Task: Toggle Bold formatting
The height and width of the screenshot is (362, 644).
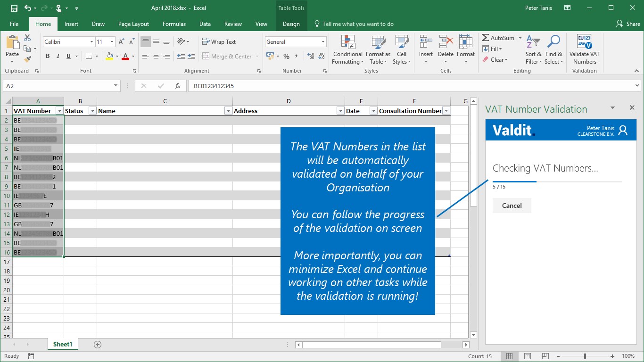Action: coord(48,56)
